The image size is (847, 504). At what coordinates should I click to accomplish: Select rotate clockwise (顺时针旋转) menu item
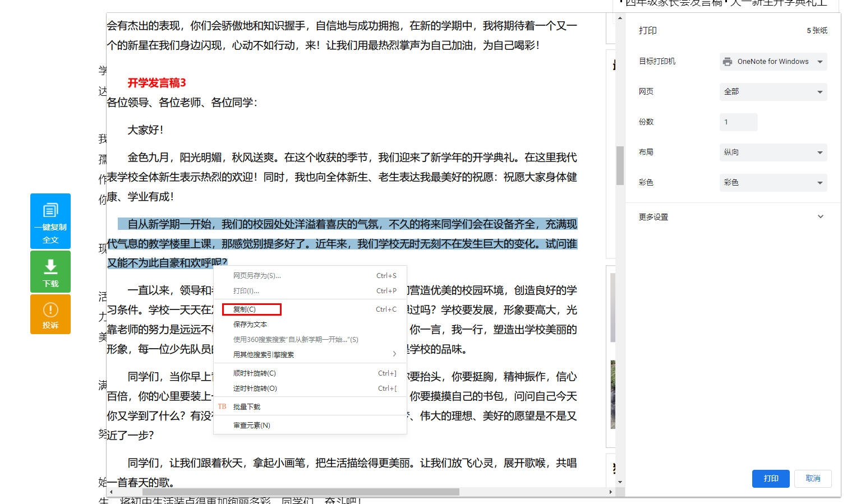pyautogui.click(x=310, y=373)
